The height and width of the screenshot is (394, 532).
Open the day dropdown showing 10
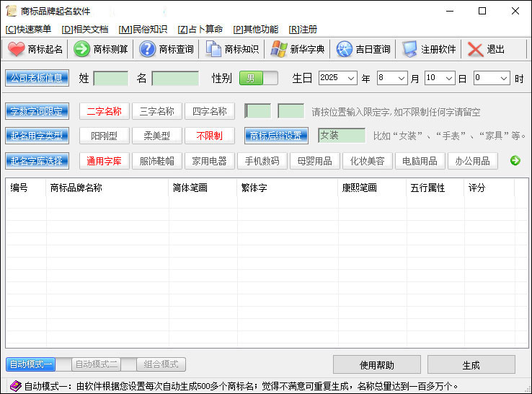pos(440,78)
